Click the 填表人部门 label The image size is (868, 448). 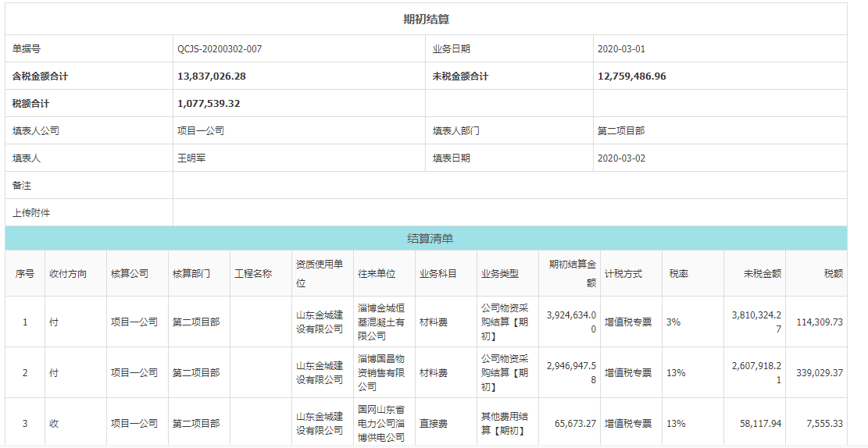456,131
